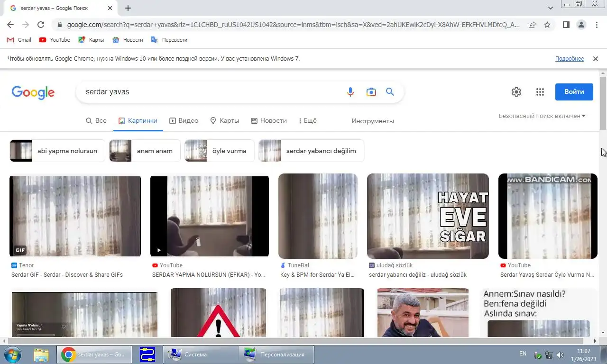The height and width of the screenshot is (364, 607).
Task: Open the warning triangle image thumbnail
Action: pos(219,313)
